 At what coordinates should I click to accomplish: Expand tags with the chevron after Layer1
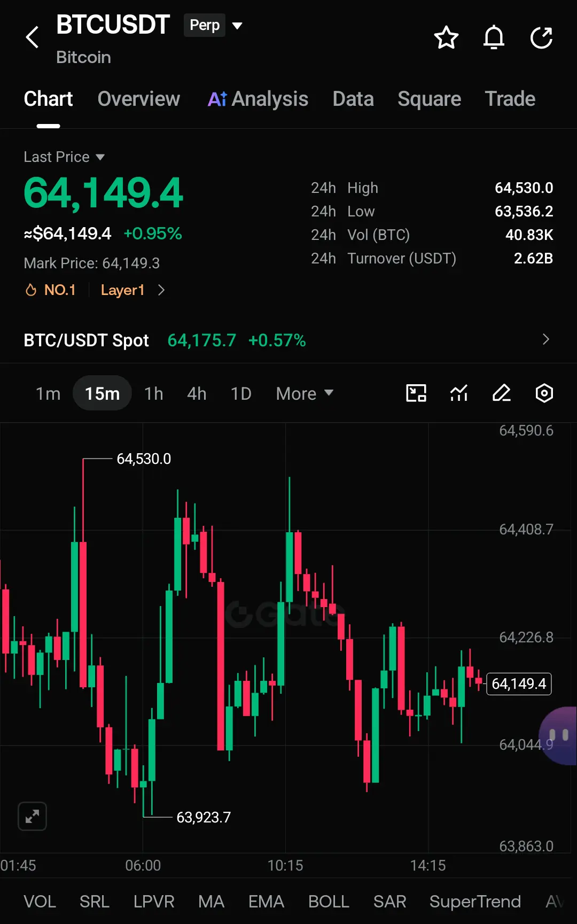coord(161,290)
